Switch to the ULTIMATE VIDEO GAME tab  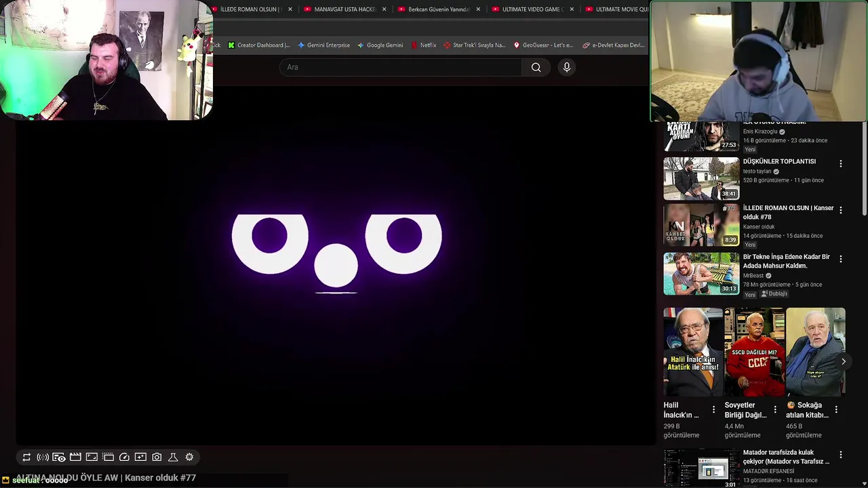pyautogui.click(x=532, y=9)
